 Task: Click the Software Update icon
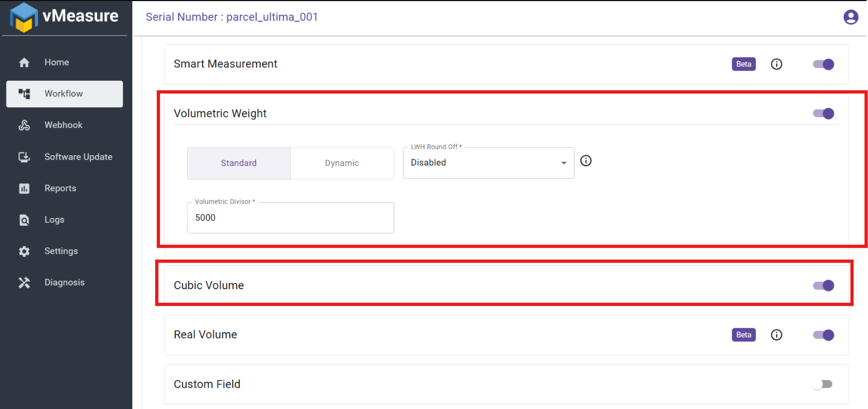[24, 157]
